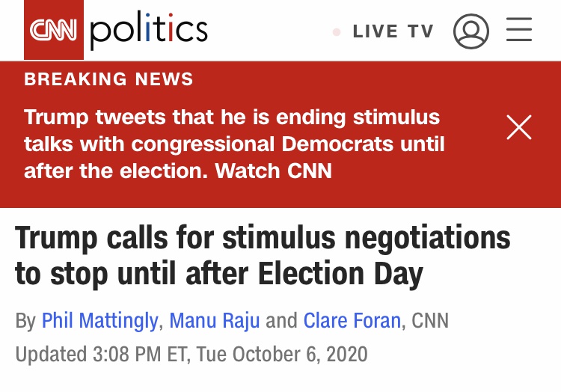Open the hamburger navigation menu

(518, 31)
